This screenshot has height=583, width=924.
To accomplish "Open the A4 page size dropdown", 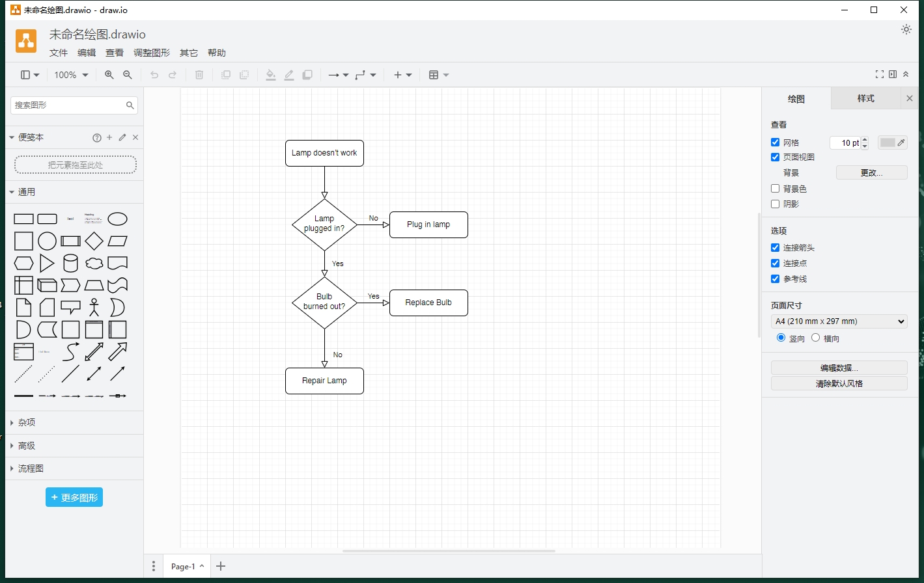I will [x=839, y=321].
